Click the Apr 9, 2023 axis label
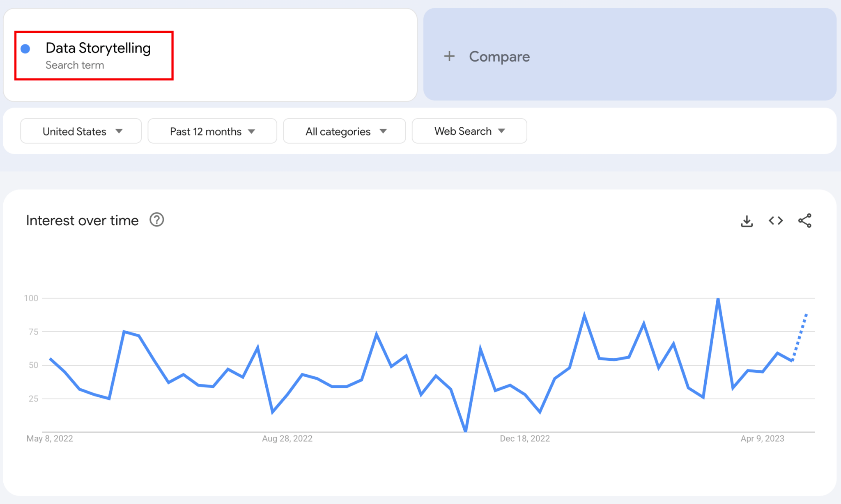 762,438
